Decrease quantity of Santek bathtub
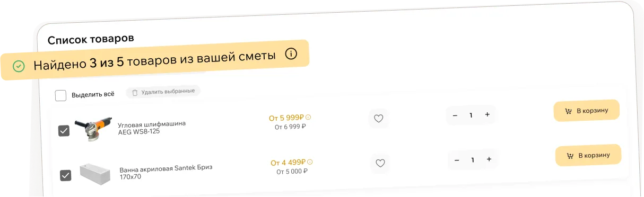The height and width of the screenshot is (197, 644). coord(456,159)
